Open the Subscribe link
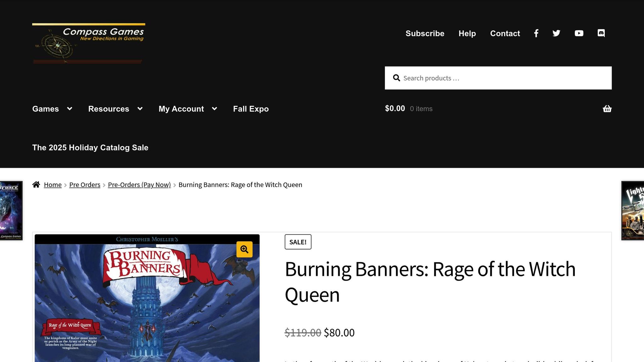The image size is (644, 362). (425, 33)
